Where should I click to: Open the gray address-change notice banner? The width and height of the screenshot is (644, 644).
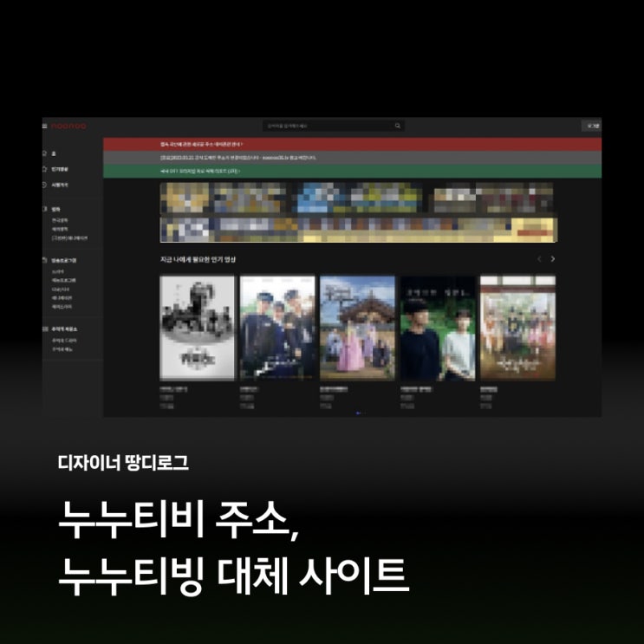pos(352,158)
